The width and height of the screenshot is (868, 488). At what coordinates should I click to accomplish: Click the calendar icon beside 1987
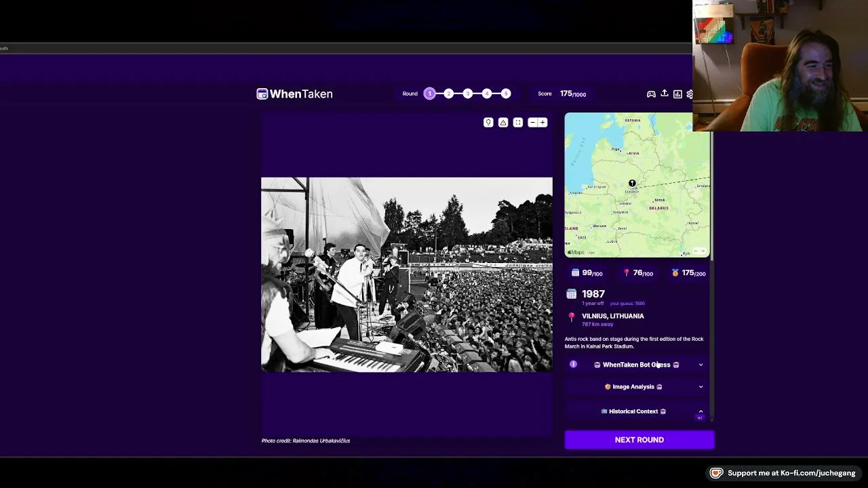point(572,294)
